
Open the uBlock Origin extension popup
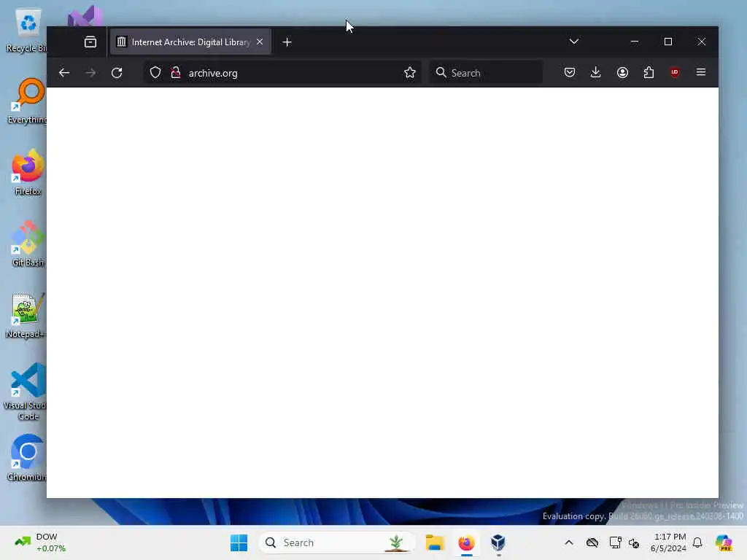pyautogui.click(x=675, y=72)
